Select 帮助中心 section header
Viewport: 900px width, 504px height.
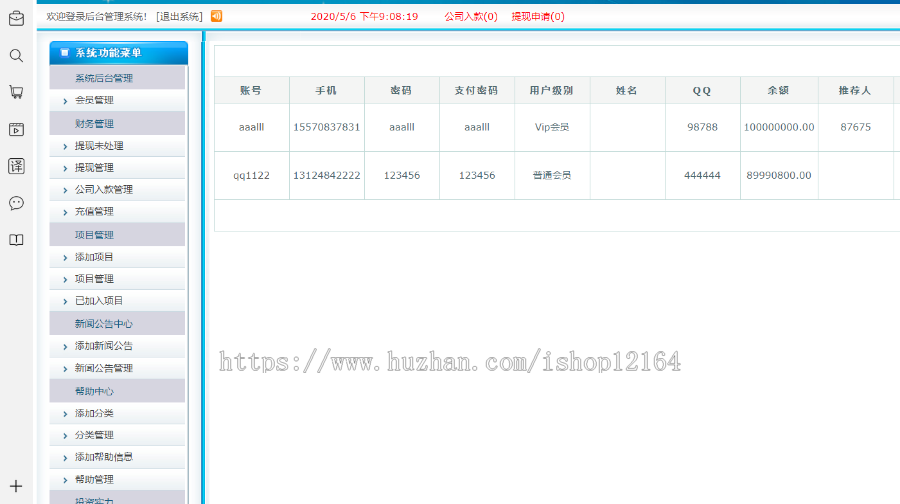pos(117,391)
